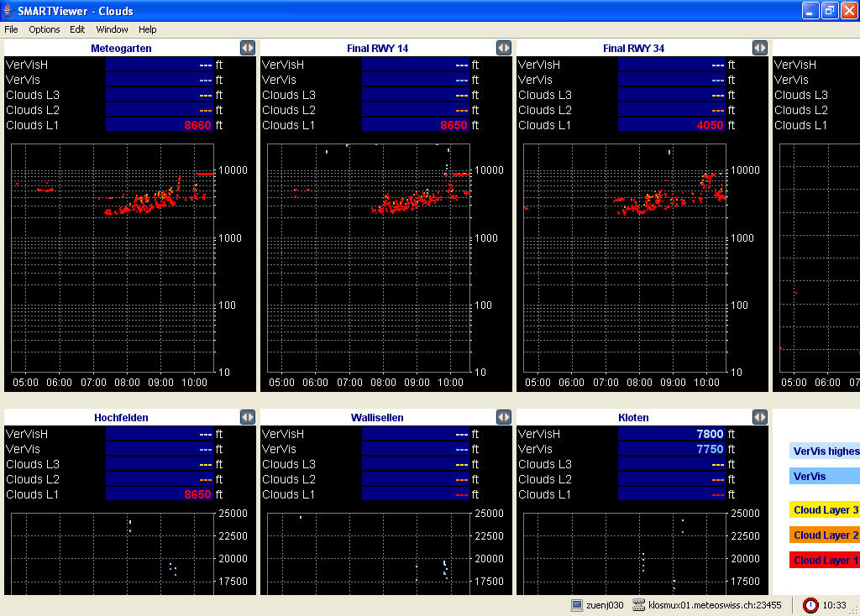The image size is (860, 616).
Task: Click the user computer icon beside zuenj030
Action: click(577, 605)
